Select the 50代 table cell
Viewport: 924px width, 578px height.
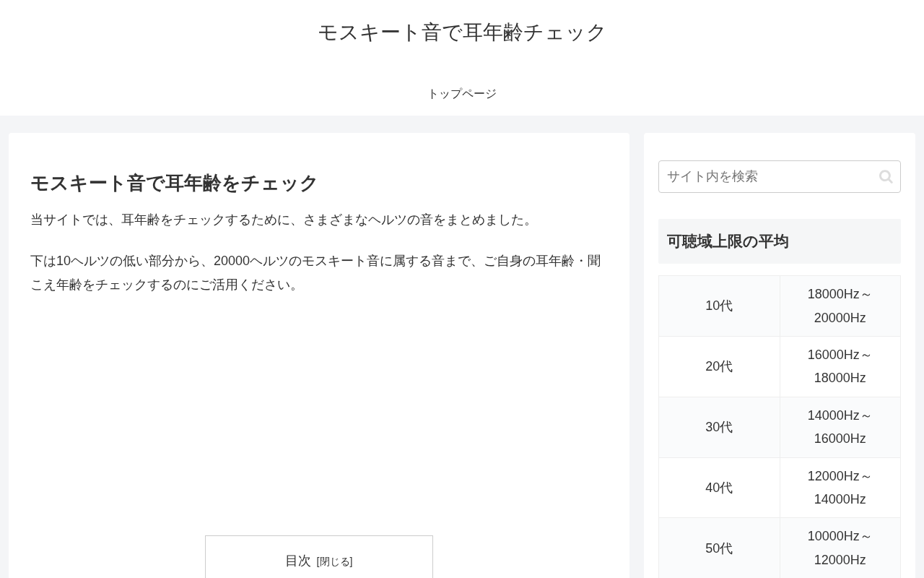(719, 548)
